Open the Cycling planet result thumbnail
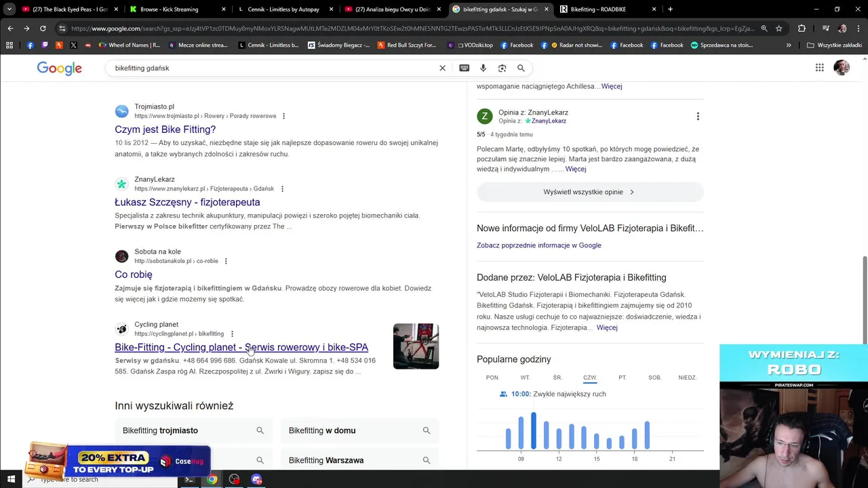 click(x=416, y=346)
